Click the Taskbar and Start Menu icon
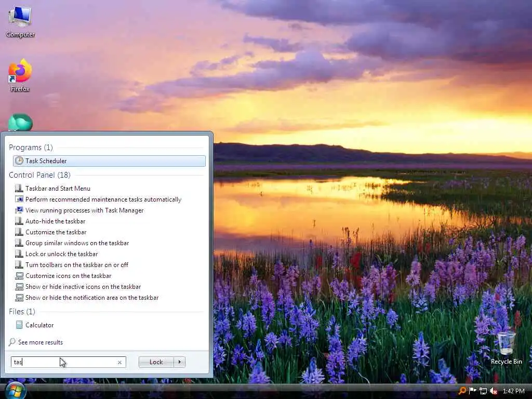Viewport: 532px width, 399px height. [x=19, y=188]
